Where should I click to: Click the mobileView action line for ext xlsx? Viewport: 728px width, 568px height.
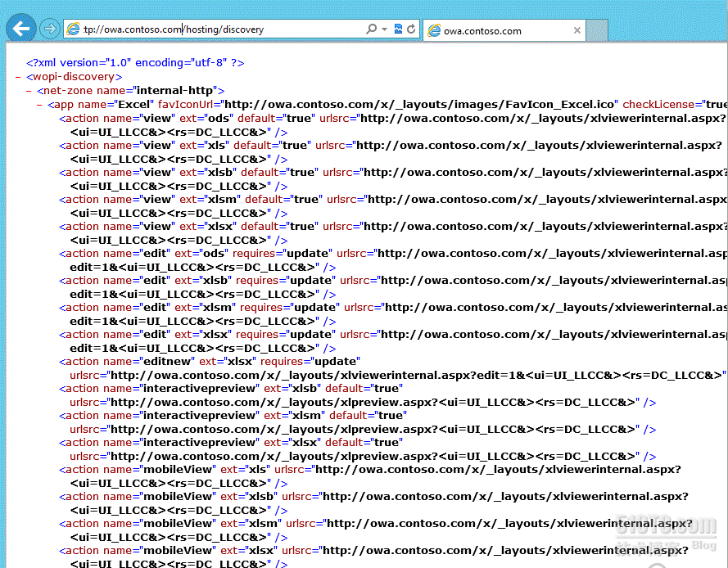(373, 550)
